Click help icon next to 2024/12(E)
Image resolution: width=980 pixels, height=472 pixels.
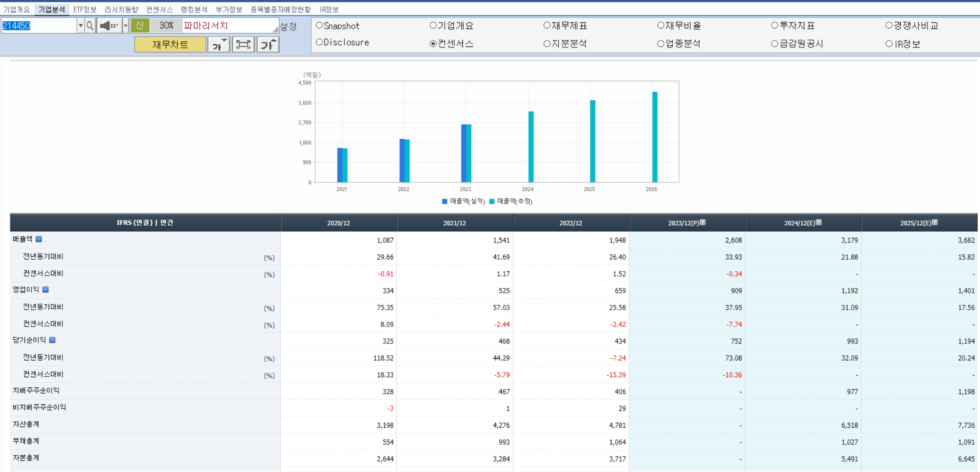[x=819, y=222]
